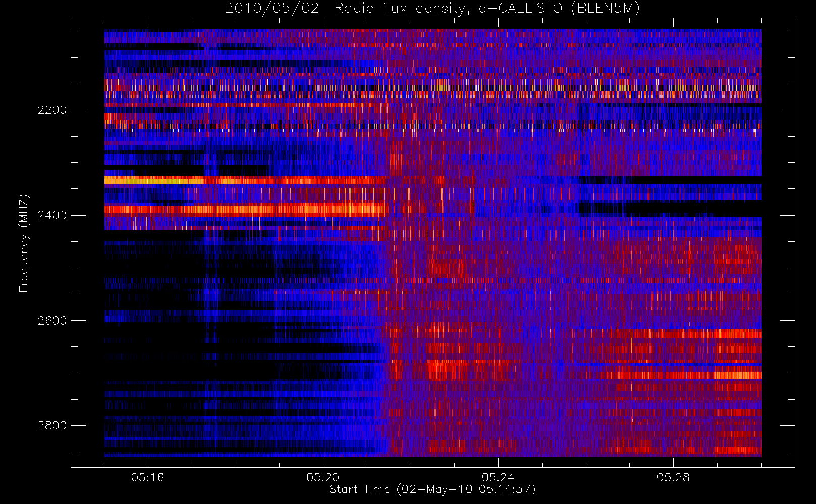
Task: Click the 05:24 time tick label
Action: [498, 477]
